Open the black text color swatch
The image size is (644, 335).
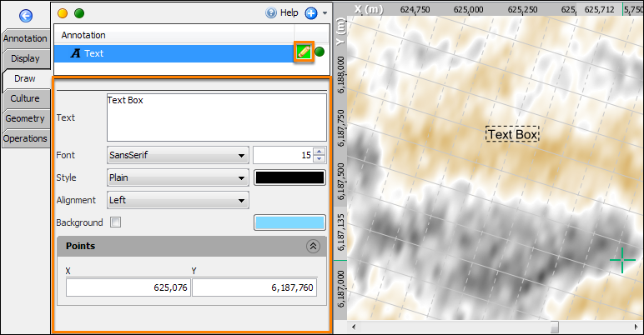click(x=289, y=177)
